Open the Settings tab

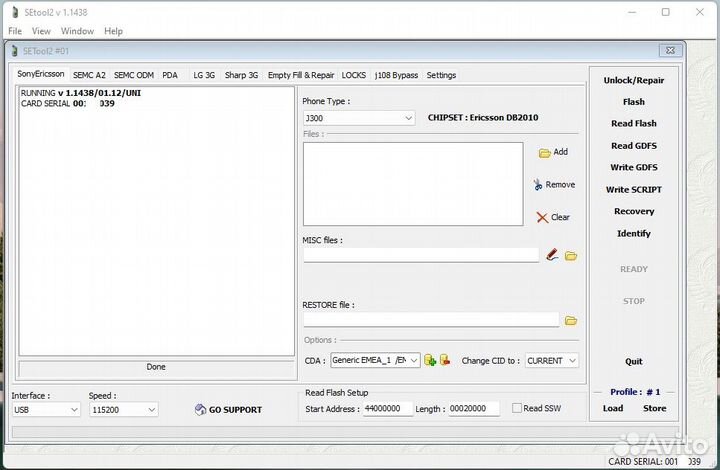pyautogui.click(x=441, y=75)
